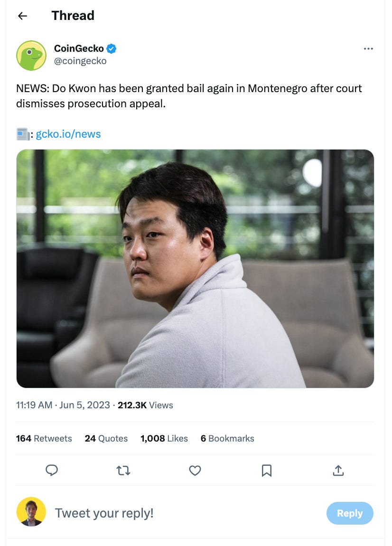
Task: Open the attached tweet photo
Action: coord(196,269)
